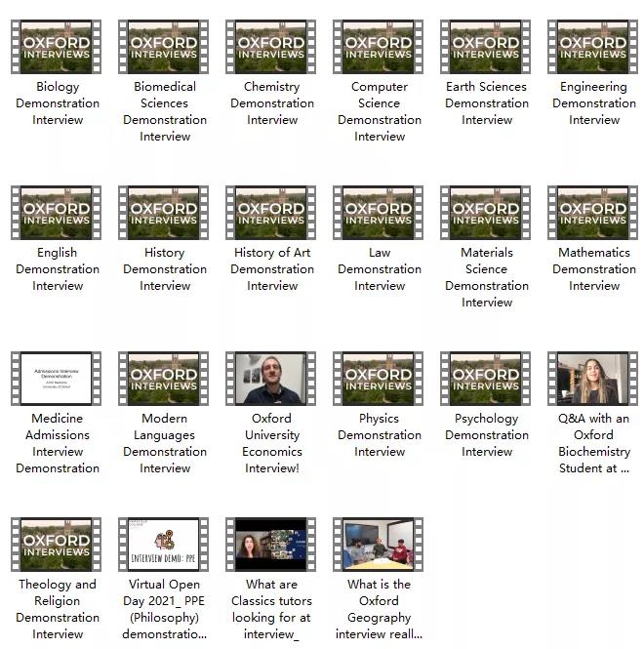
Task: Click the "Engineering Demonstration Interview" file name
Action: pyautogui.click(x=594, y=103)
